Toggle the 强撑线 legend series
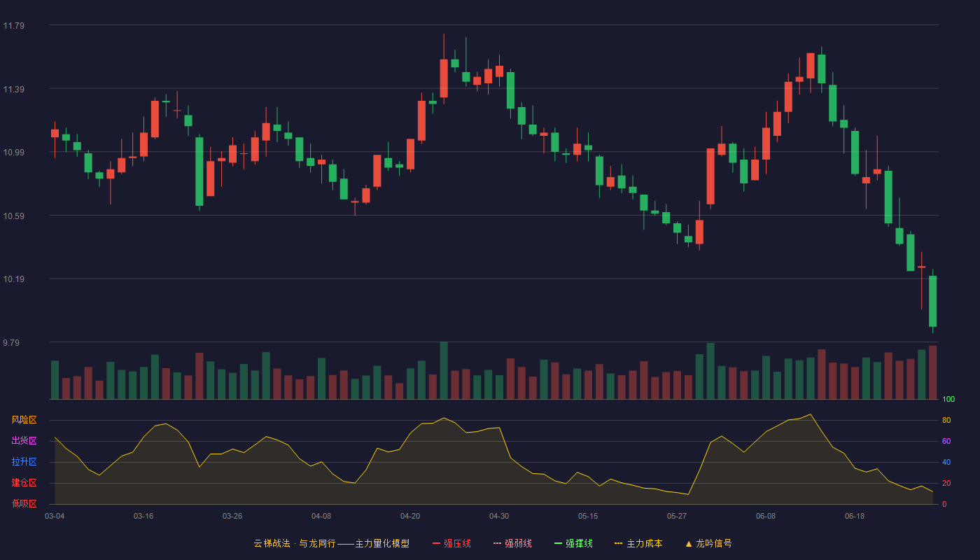Viewport: 980px width, 560px height. pyautogui.click(x=573, y=543)
